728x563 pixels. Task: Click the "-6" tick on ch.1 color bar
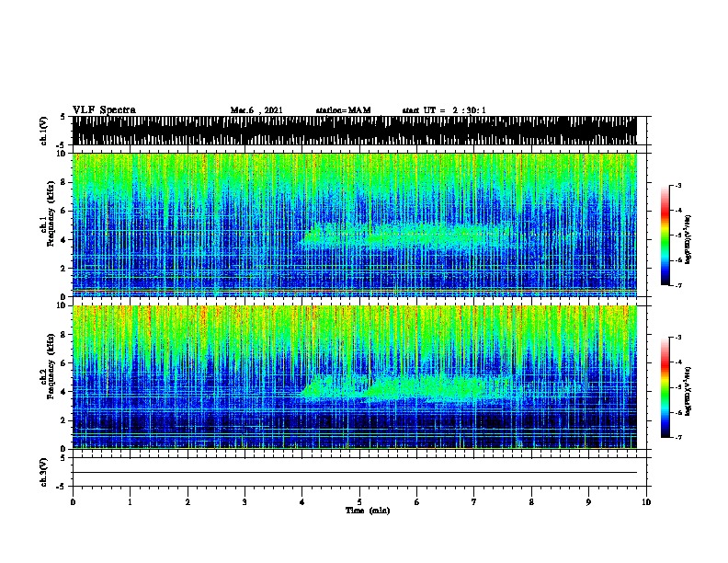point(677,260)
